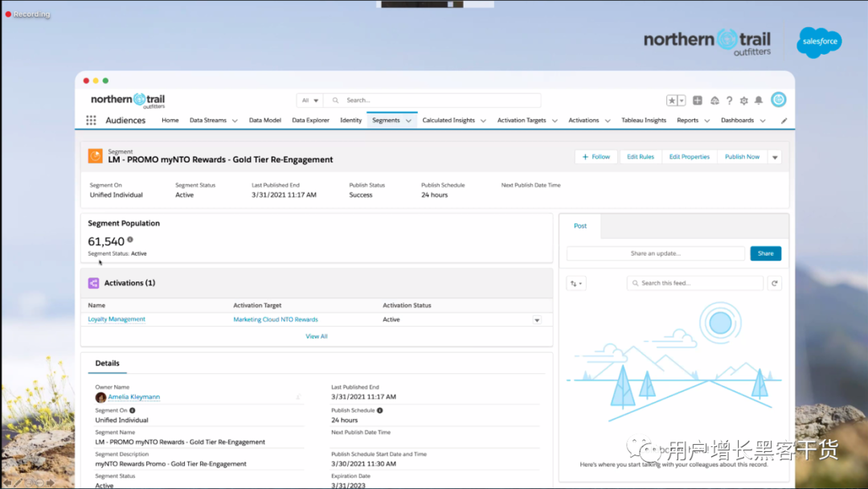
Task: Follow this segment record
Action: coord(596,157)
